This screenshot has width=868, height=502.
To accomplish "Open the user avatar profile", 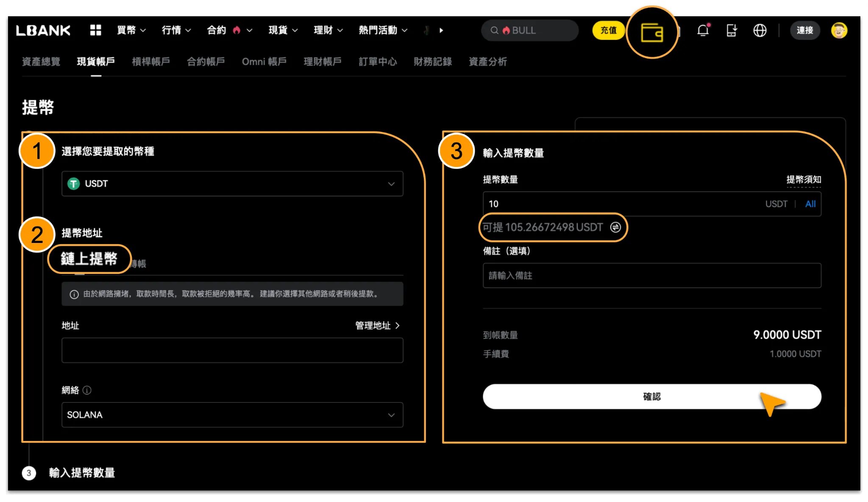I will coord(839,31).
